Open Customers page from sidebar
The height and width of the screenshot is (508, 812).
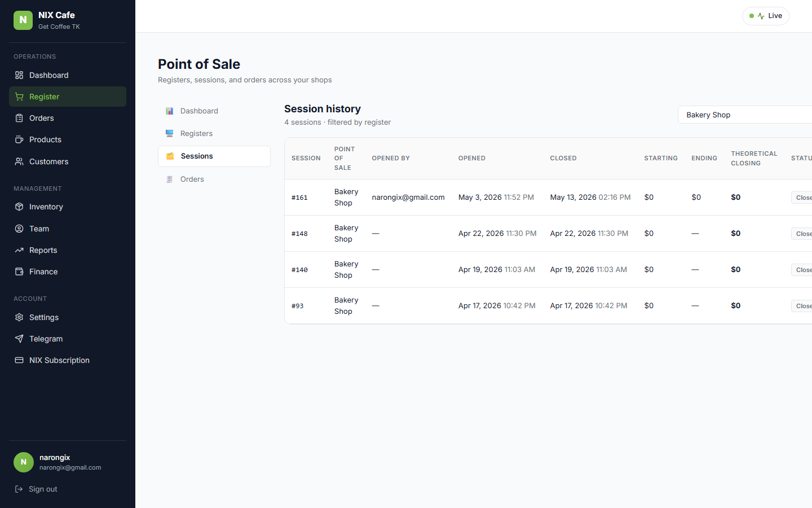pos(68,161)
